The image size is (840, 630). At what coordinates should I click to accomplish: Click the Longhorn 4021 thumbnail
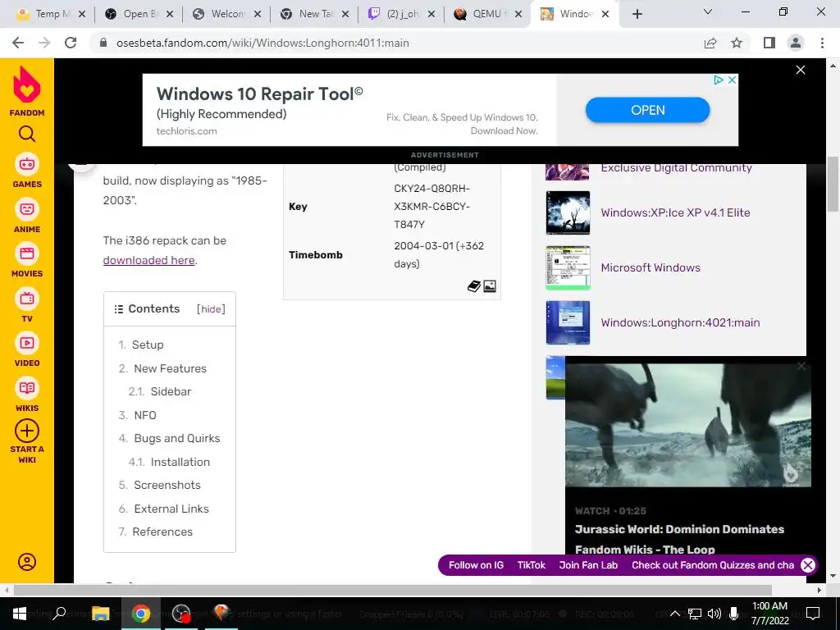click(568, 322)
